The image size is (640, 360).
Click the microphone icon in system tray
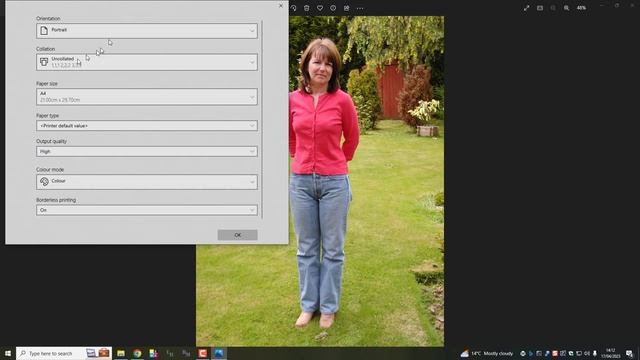point(595,353)
